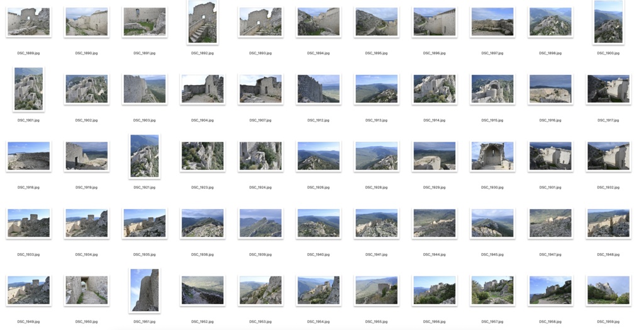This screenshot has height=330, width=644.
Task: Click the DSC_1947.jpg file name
Action: (x=550, y=254)
